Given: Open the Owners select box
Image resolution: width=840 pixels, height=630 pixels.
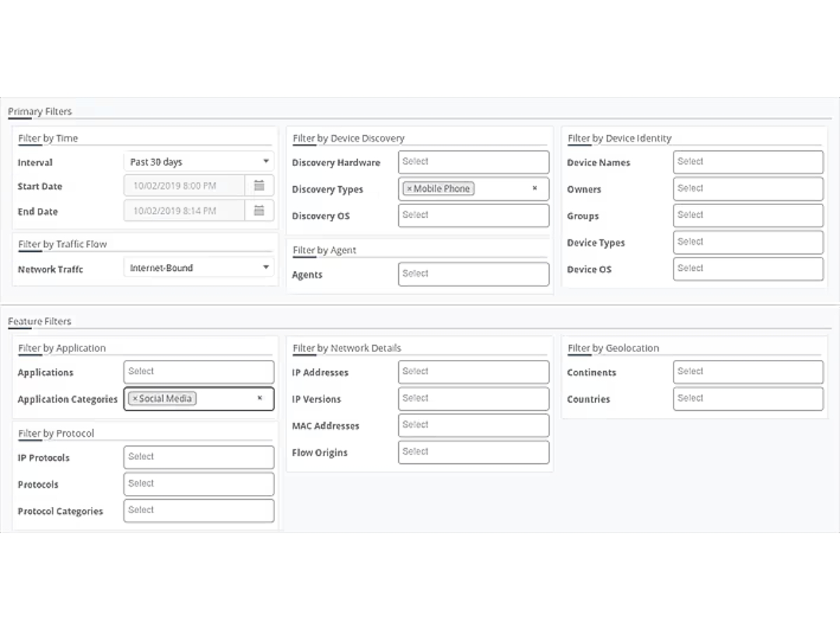Looking at the screenshot, I should tap(748, 189).
